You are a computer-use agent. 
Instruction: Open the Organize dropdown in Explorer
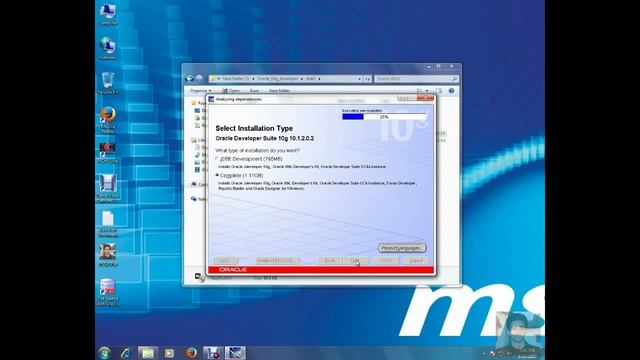[201, 91]
